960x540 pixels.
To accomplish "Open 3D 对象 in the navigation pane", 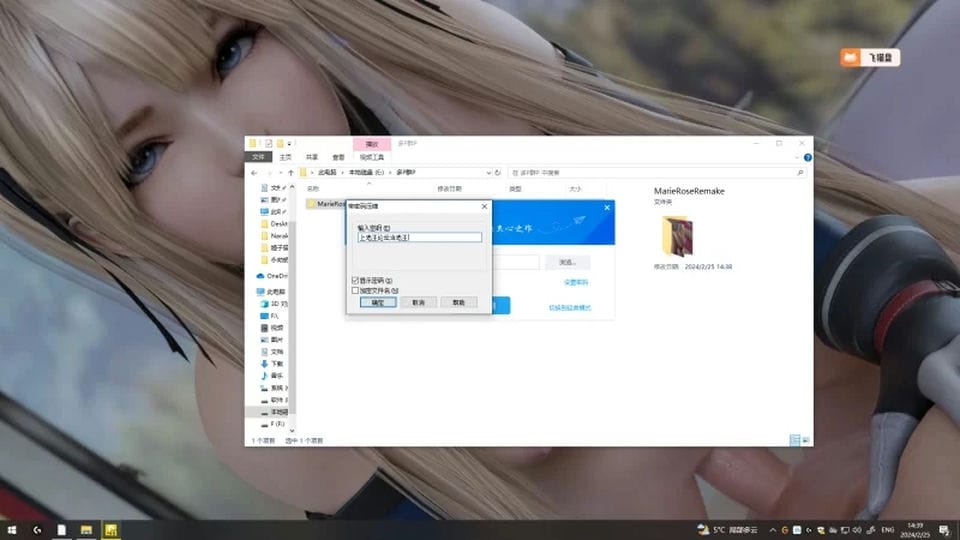I will pos(274,304).
